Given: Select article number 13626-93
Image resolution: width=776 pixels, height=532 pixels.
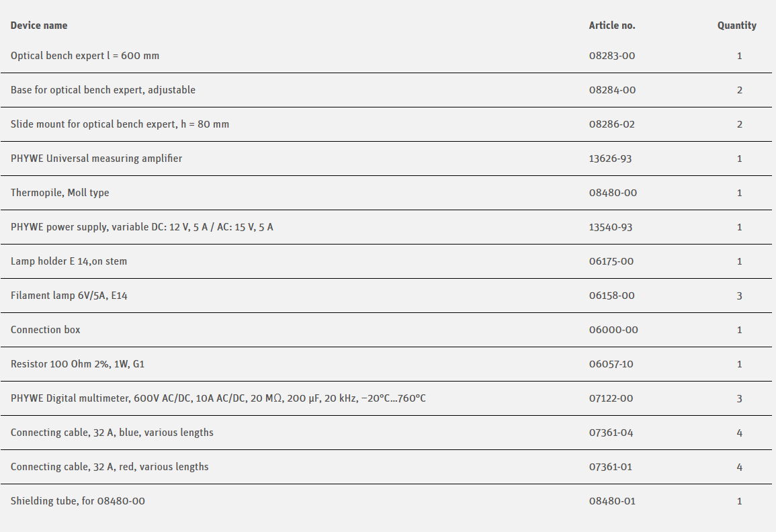Looking at the screenshot, I should (610, 159).
